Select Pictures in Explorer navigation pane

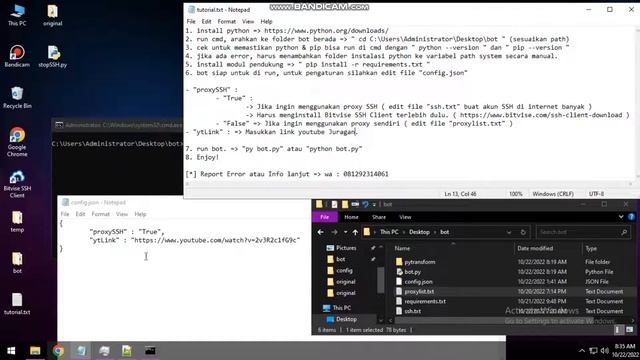click(x=346, y=248)
